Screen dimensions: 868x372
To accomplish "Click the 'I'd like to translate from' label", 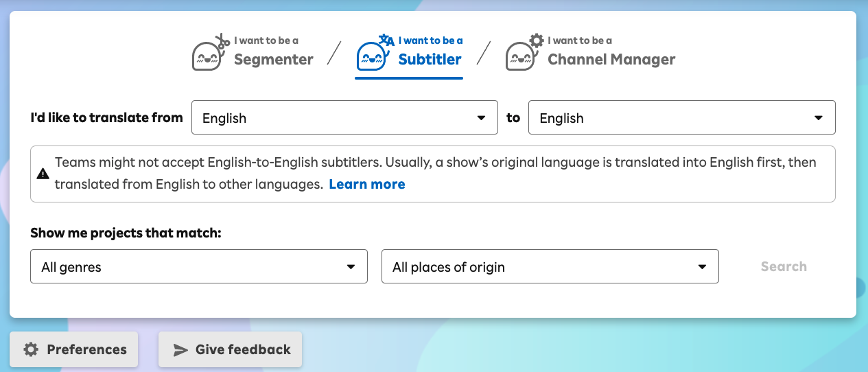I will tap(106, 117).
